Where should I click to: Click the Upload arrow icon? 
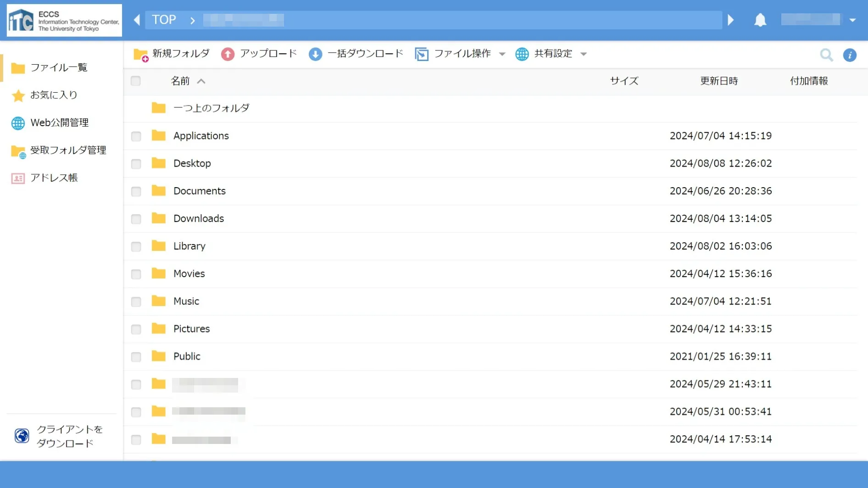228,54
